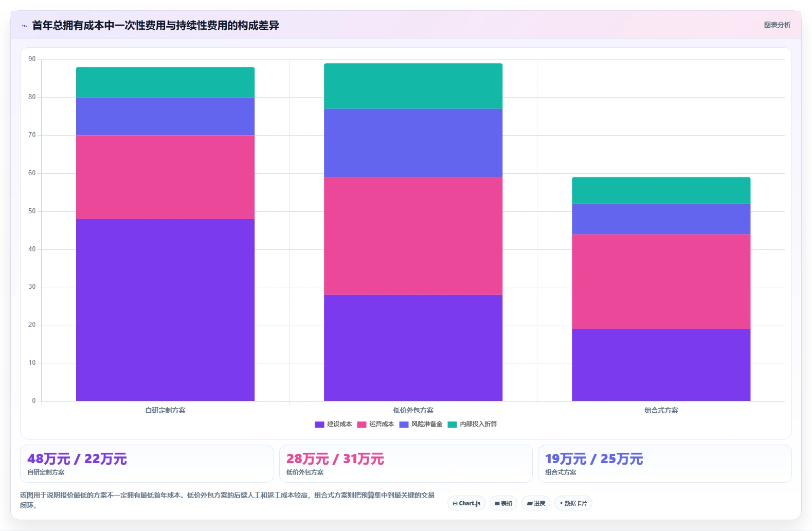Click the 自研定制方案 x-axis label
This screenshot has width=812, height=531.
[165, 410]
